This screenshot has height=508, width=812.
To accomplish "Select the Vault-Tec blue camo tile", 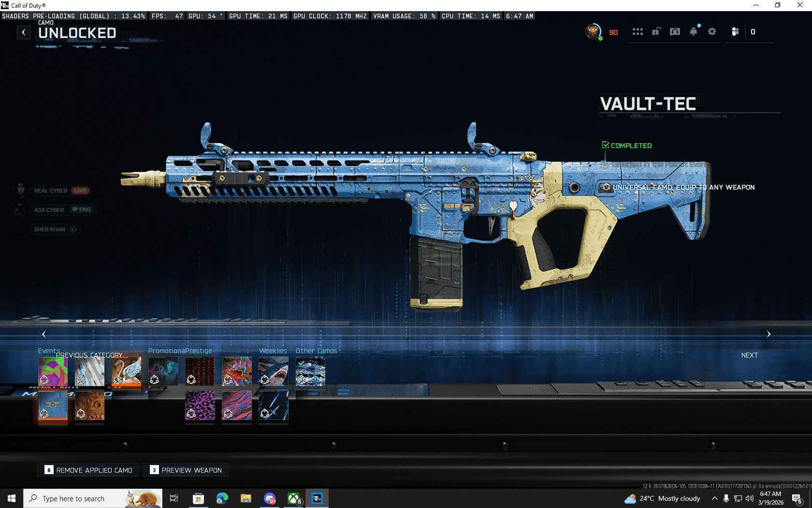I will coord(53,405).
